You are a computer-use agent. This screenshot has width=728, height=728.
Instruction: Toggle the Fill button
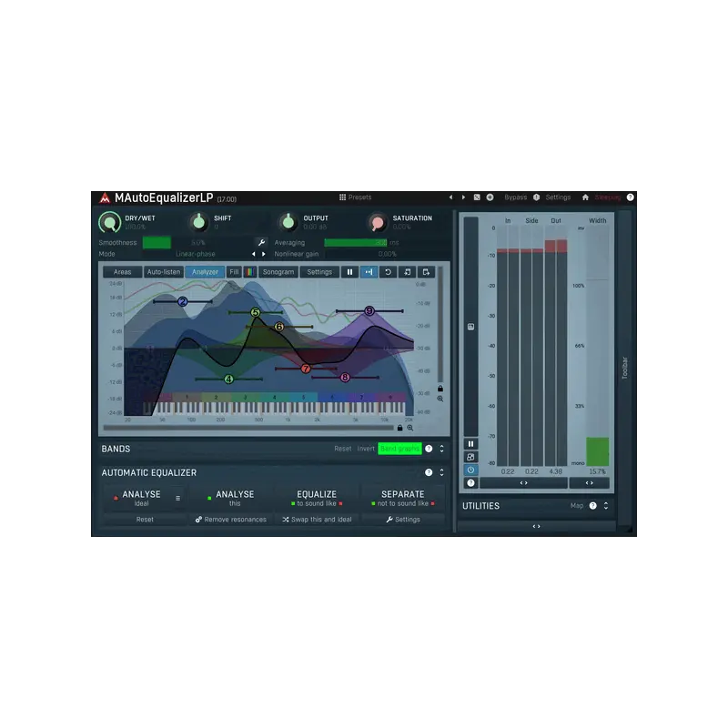pyautogui.click(x=234, y=272)
